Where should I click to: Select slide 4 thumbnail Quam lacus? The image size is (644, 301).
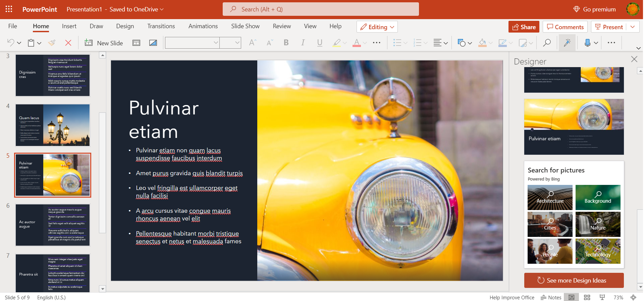53,125
